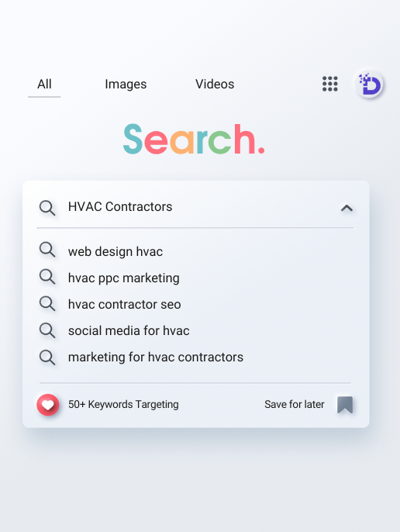
Task: Select marketing for hvac contractors suggestion
Action: tap(156, 358)
